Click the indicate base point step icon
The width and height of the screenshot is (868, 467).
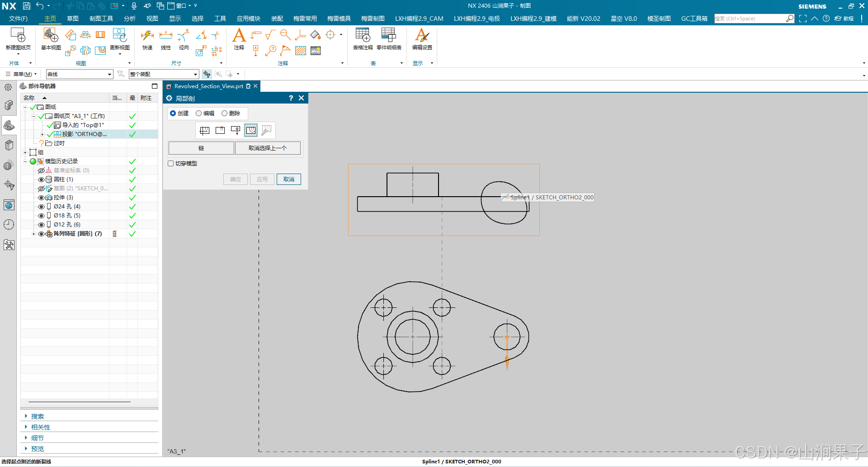(220, 130)
